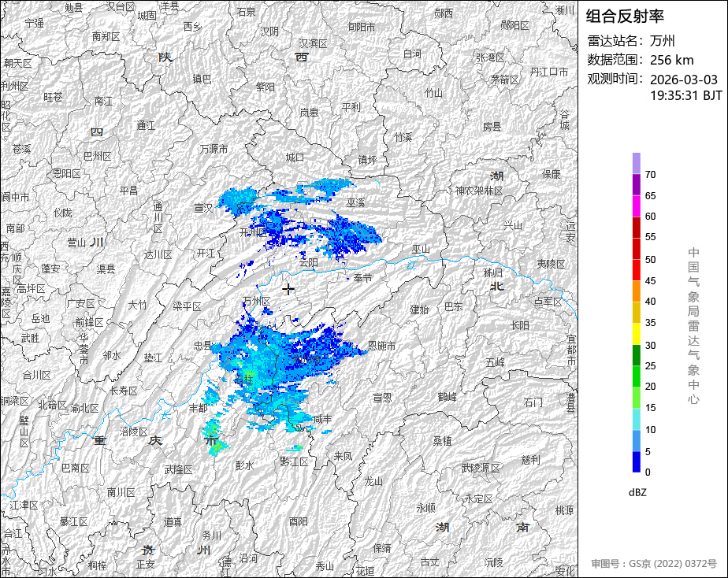The width and height of the screenshot is (728, 578).
Task: Click the 竹溪 county label
Action: pos(403,137)
